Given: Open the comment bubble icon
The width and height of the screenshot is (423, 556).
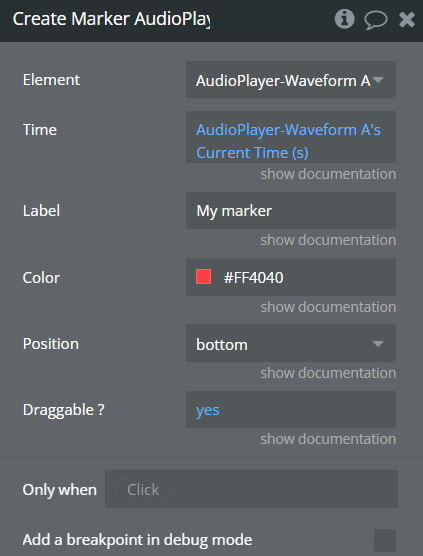Looking at the screenshot, I should click(375, 20).
